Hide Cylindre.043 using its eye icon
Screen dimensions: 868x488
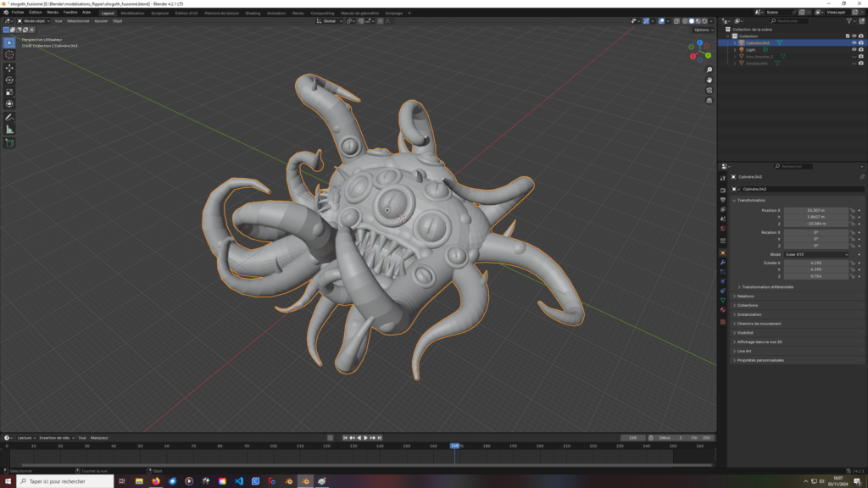[x=854, y=42]
